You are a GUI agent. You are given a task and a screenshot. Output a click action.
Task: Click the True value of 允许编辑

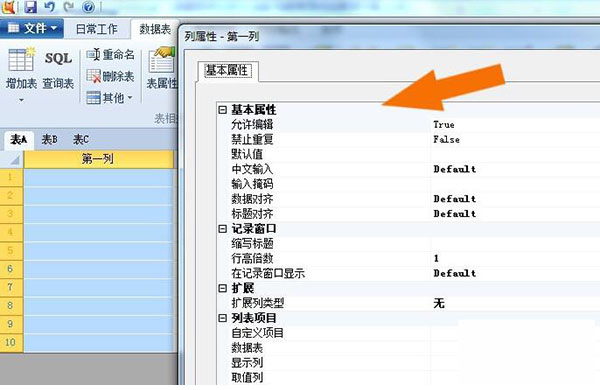[x=444, y=125]
